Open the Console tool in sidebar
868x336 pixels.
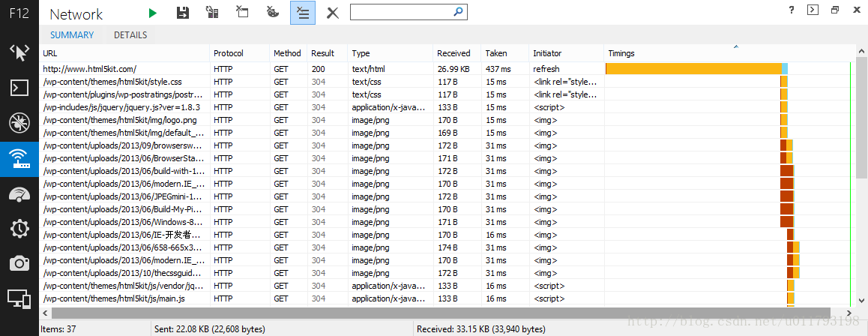click(x=19, y=88)
